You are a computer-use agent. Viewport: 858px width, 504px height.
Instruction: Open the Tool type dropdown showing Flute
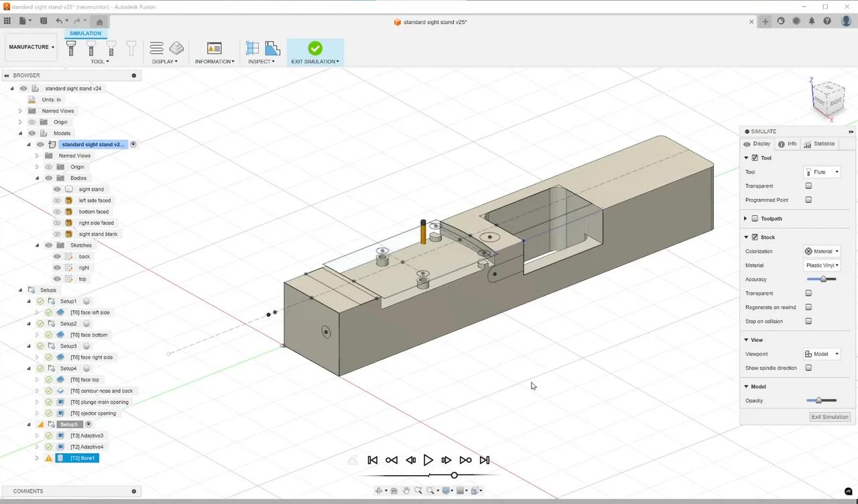[x=822, y=172]
